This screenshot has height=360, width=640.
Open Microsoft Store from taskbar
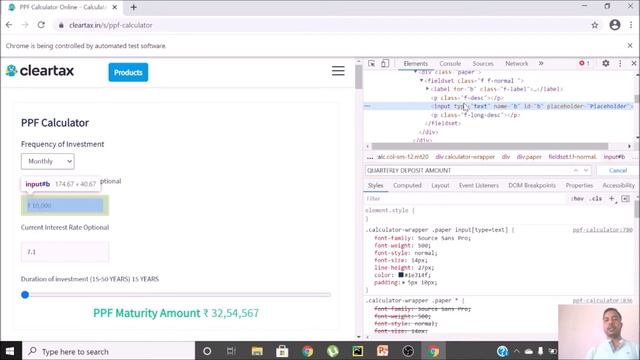click(x=282, y=351)
